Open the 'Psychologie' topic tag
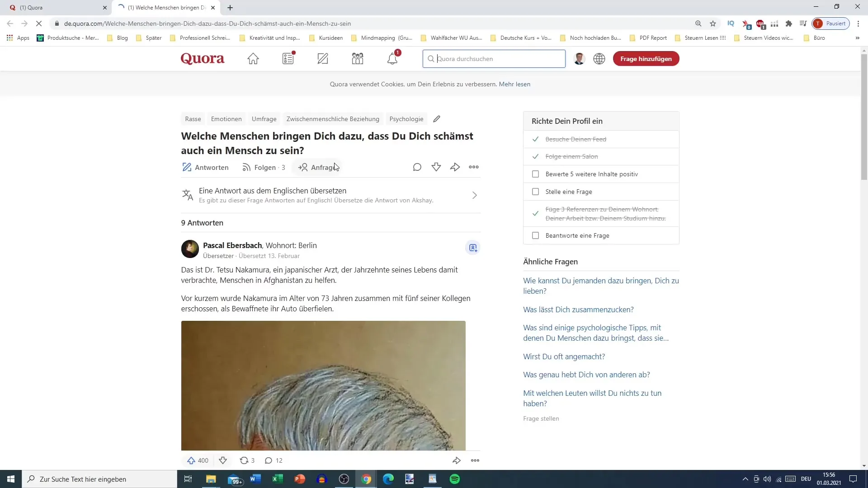868x488 pixels. (x=406, y=119)
